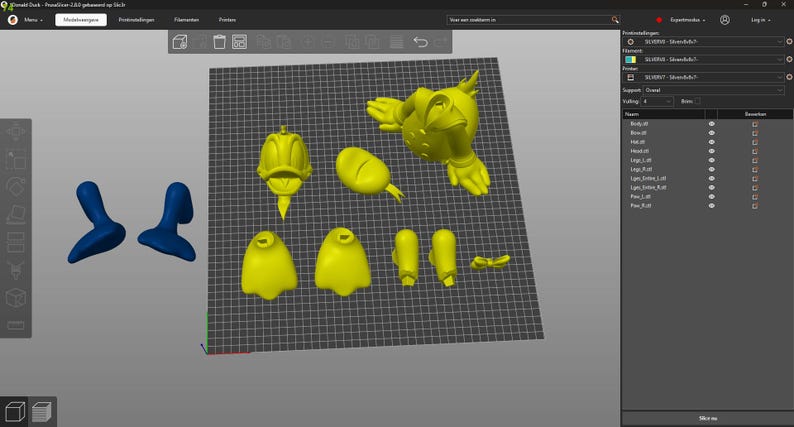
Task: Click the edit icon for Hat.stl
Action: pyautogui.click(x=755, y=142)
